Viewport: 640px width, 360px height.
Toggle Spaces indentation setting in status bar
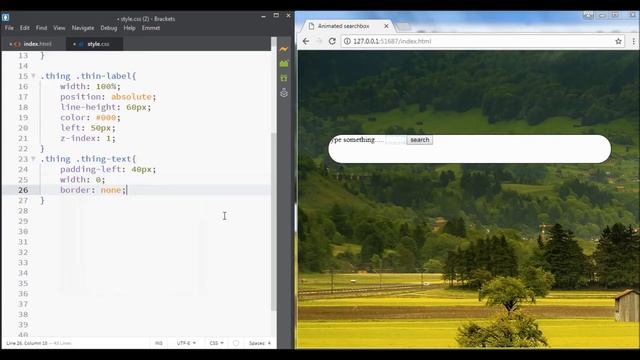pyautogui.click(x=260, y=343)
